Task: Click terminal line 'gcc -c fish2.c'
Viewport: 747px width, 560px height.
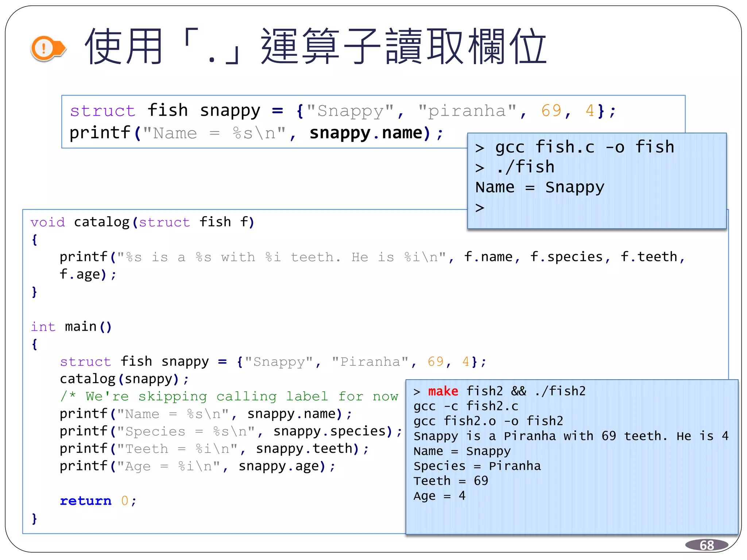Action: [x=466, y=406]
